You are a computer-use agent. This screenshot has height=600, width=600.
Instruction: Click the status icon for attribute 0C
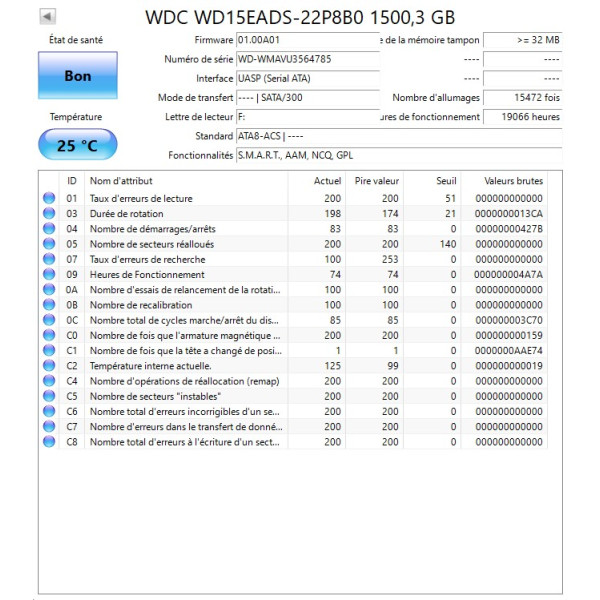49,320
